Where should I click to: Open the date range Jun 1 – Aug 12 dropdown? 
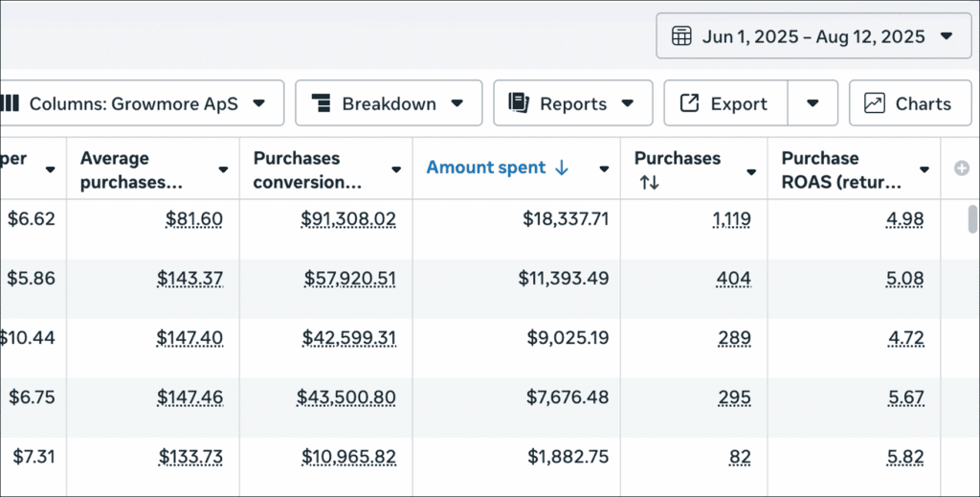[x=813, y=36]
